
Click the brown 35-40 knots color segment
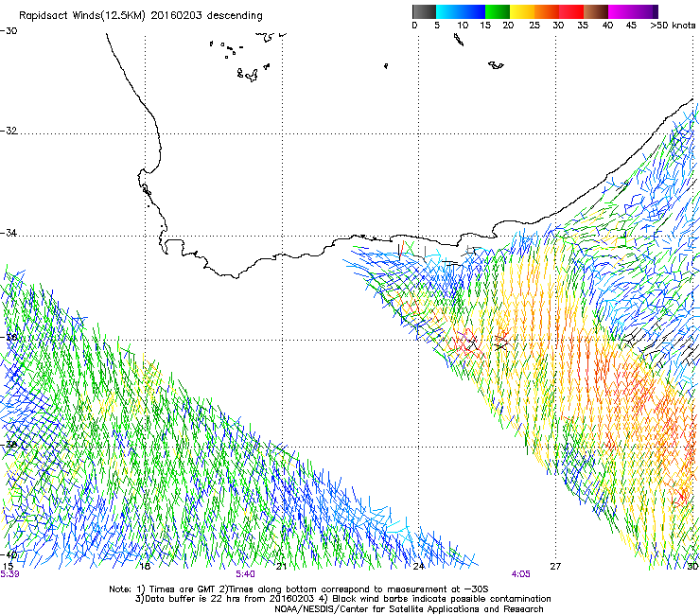point(596,11)
